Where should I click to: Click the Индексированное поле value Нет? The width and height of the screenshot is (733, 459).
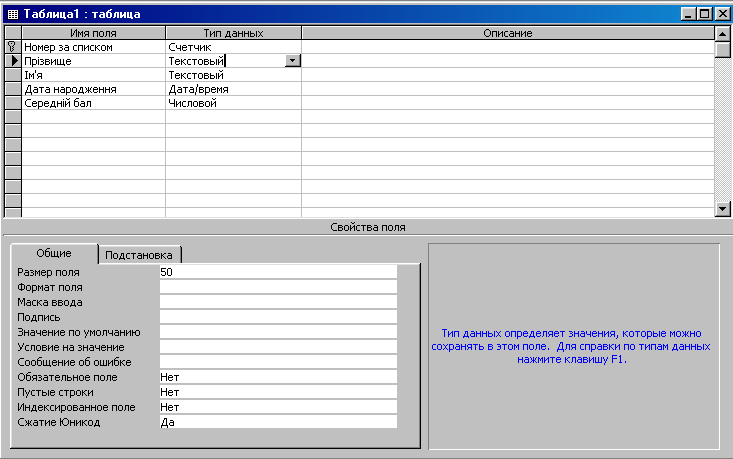[x=278, y=407]
